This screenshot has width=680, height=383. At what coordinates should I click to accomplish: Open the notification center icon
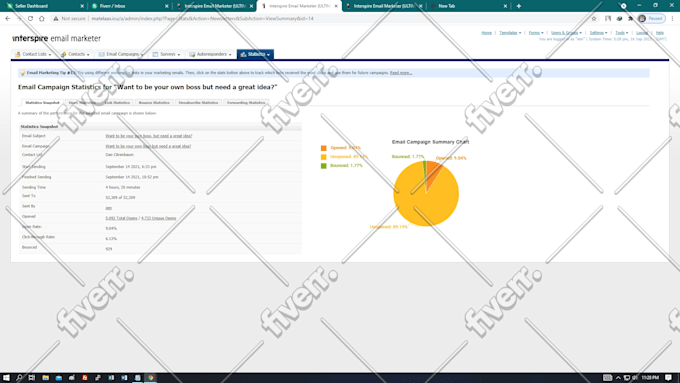[x=669, y=378]
